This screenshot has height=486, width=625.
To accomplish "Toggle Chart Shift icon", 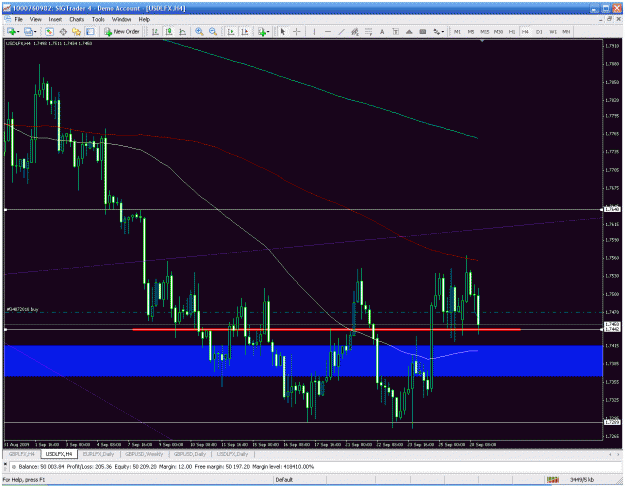I will pyautogui.click(x=244, y=31).
